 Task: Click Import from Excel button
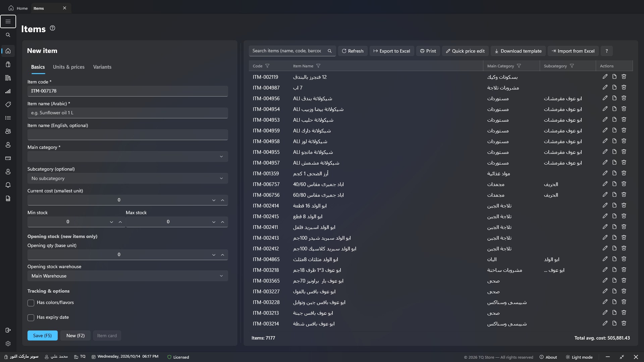(573, 51)
